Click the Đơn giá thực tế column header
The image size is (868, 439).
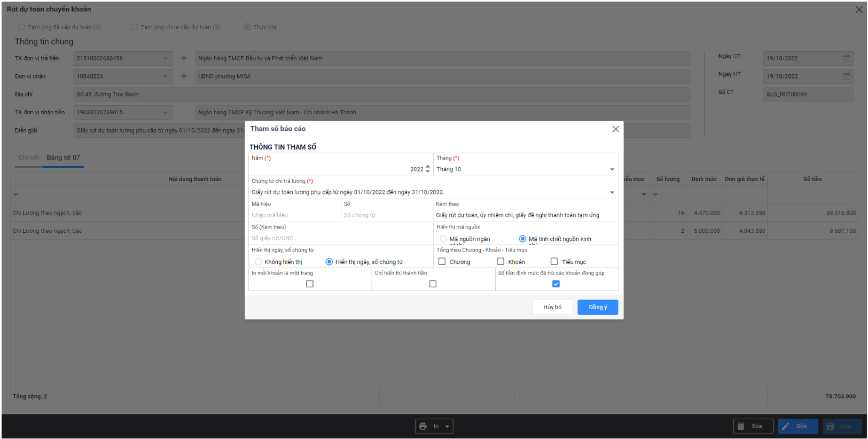click(745, 179)
